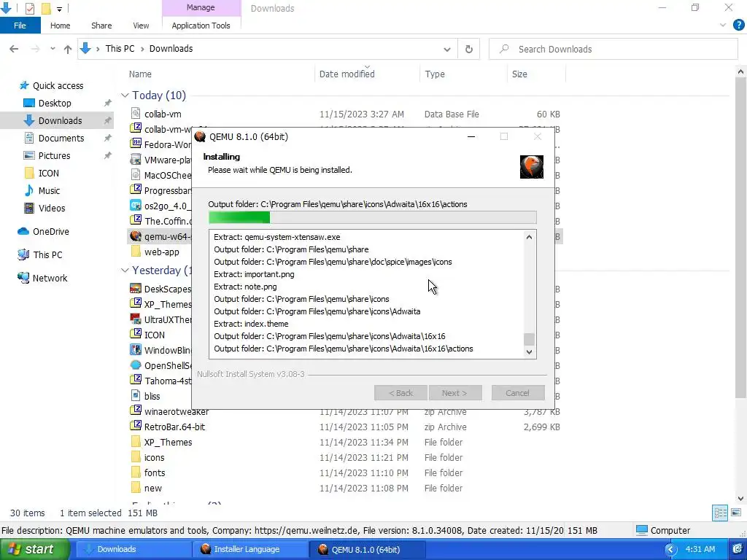Select the WindowBlinds file icon
Screen dimensions: 747x560
click(x=136, y=350)
